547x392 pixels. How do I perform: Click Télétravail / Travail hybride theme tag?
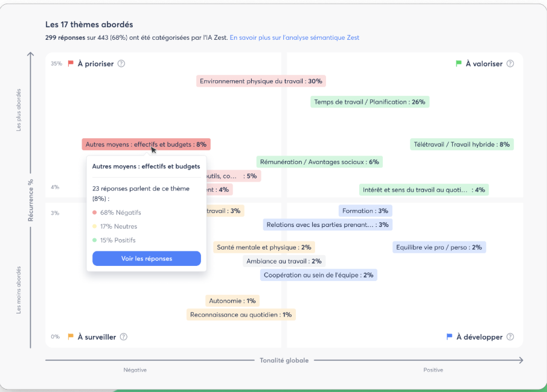[462, 144]
